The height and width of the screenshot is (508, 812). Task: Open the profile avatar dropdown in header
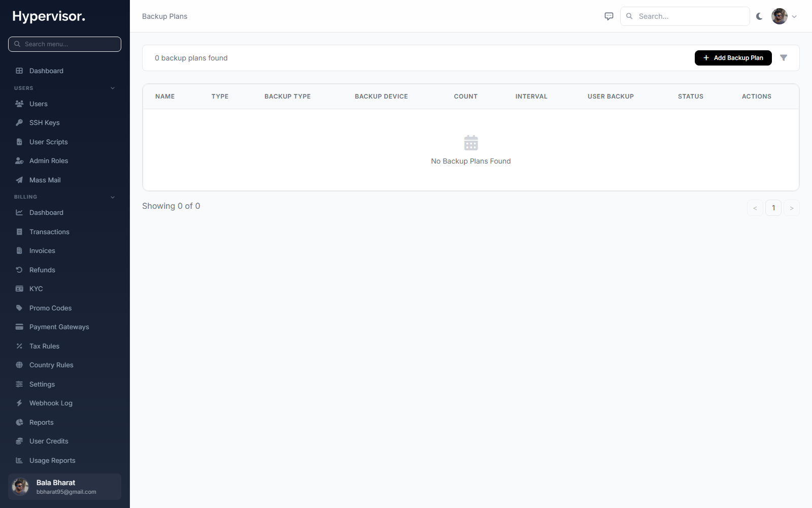coord(784,16)
